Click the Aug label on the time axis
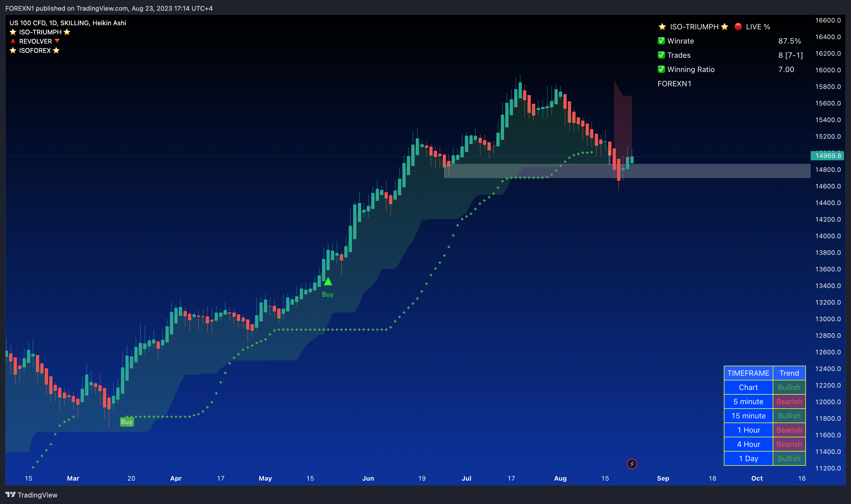 (x=560, y=478)
